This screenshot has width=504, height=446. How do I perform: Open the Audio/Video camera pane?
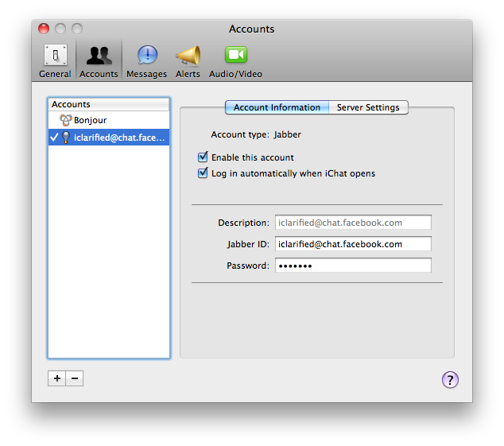(235, 61)
